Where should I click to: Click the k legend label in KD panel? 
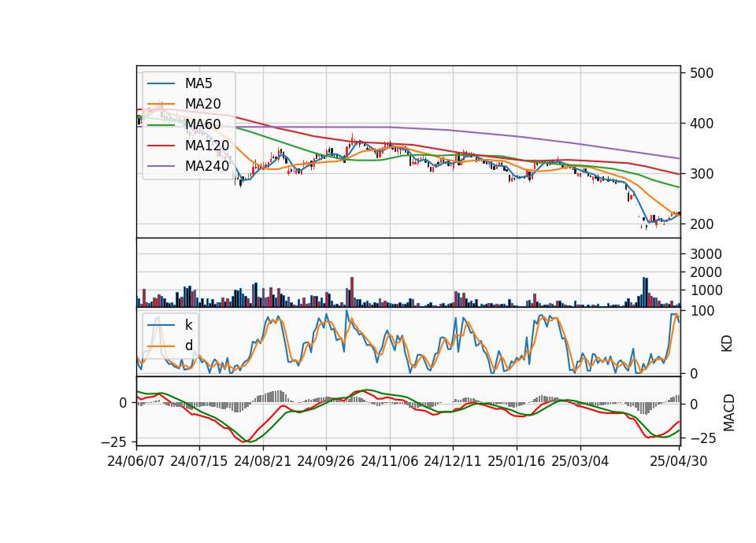[x=189, y=325]
